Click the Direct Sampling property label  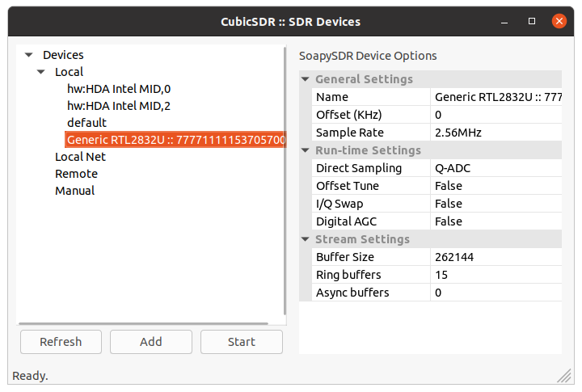(359, 168)
